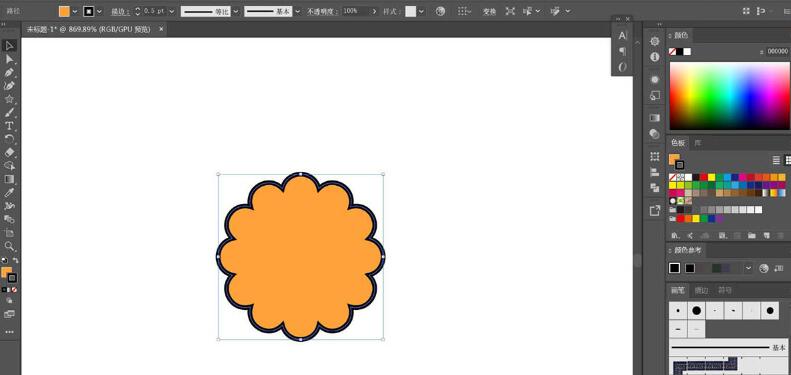Screen dimensions: 791x375
Task: Select the Direct Selection tool
Action: coord(9,59)
